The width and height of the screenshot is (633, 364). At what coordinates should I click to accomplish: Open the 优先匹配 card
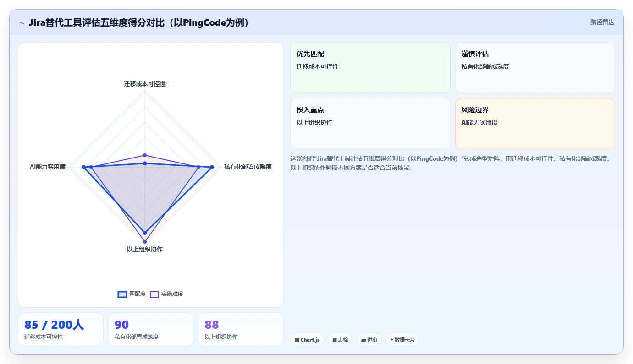click(x=370, y=68)
